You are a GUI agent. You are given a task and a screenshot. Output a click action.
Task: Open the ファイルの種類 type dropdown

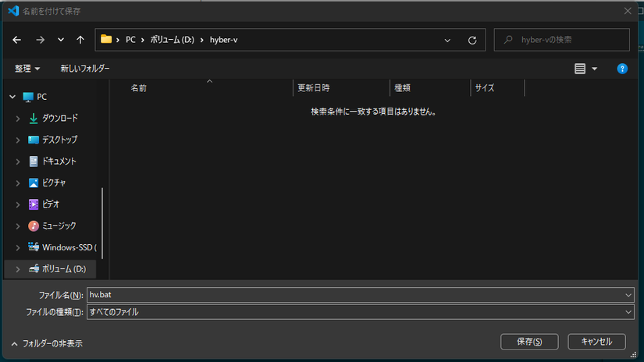pyautogui.click(x=360, y=312)
